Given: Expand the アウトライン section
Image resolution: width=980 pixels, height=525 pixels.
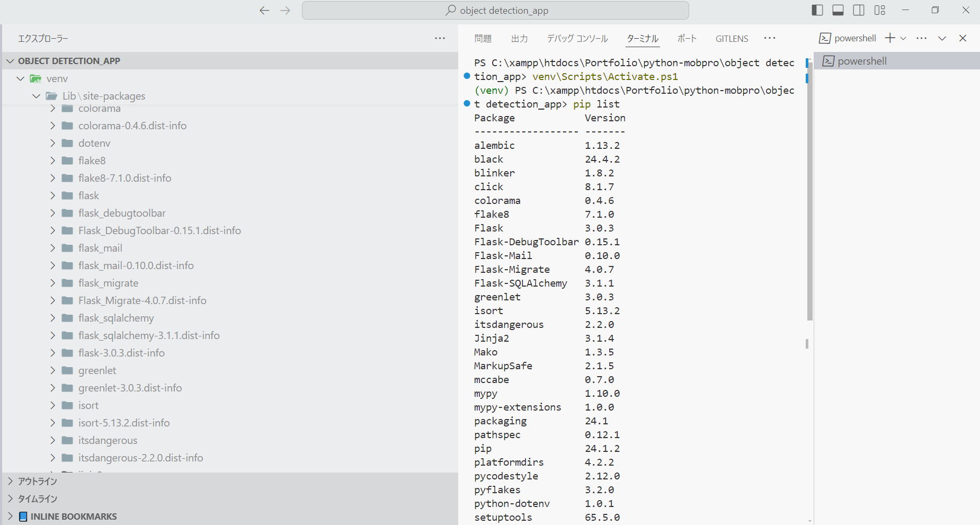Looking at the screenshot, I should [x=10, y=481].
